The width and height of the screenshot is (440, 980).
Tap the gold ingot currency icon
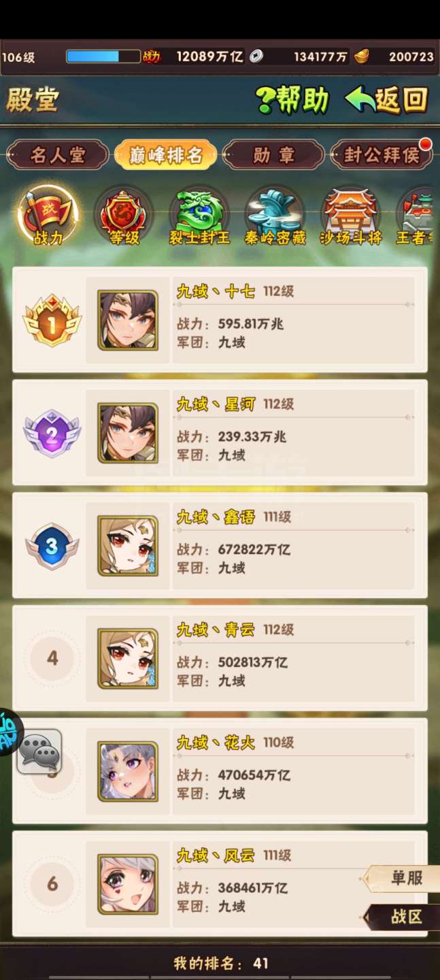point(362,56)
